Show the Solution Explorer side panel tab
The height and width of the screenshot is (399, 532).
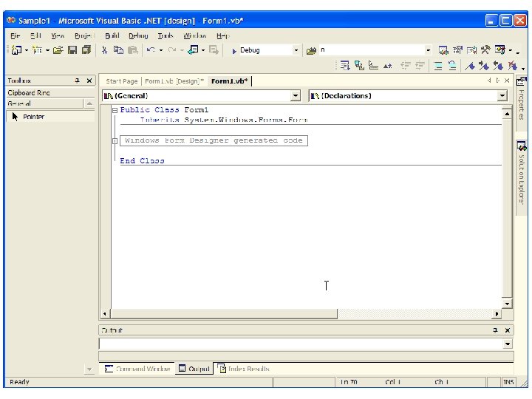[x=521, y=178]
